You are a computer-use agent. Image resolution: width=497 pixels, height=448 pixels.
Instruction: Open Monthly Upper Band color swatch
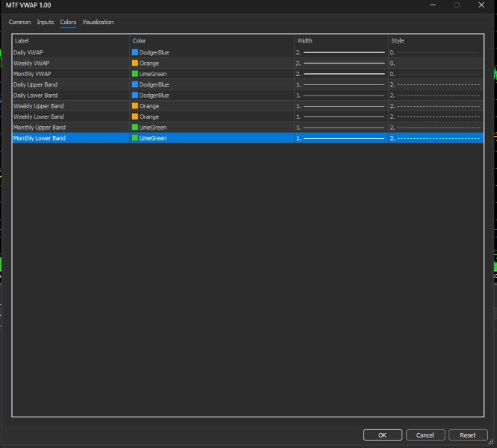click(135, 128)
